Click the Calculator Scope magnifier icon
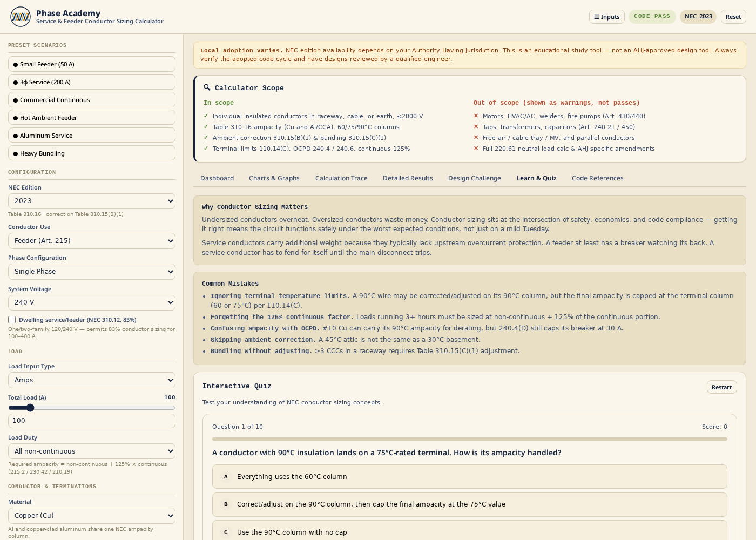The image size is (756, 540). click(207, 87)
